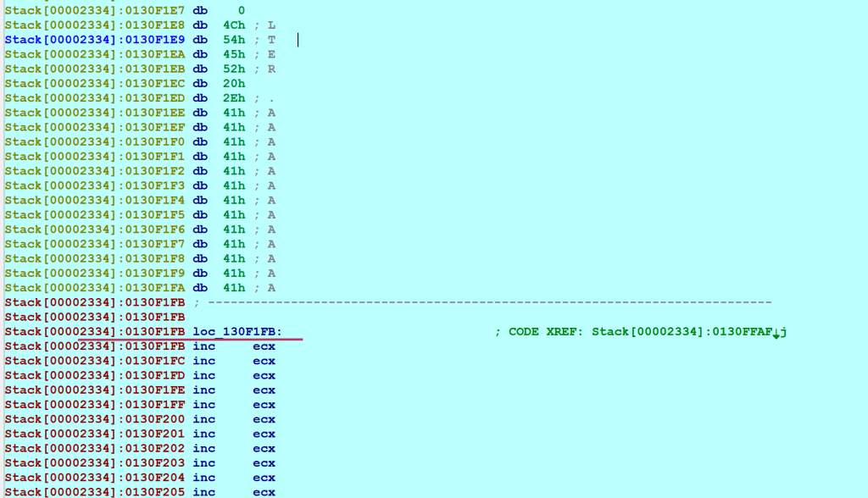
Task: Click the 20h byte at 0130F1EC
Action: tap(234, 84)
